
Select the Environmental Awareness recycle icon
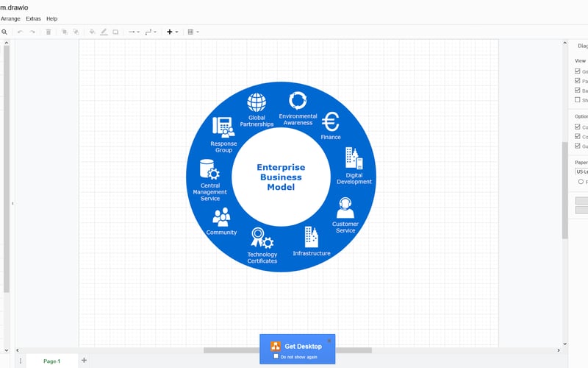pyautogui.click(x=298, y=101)
